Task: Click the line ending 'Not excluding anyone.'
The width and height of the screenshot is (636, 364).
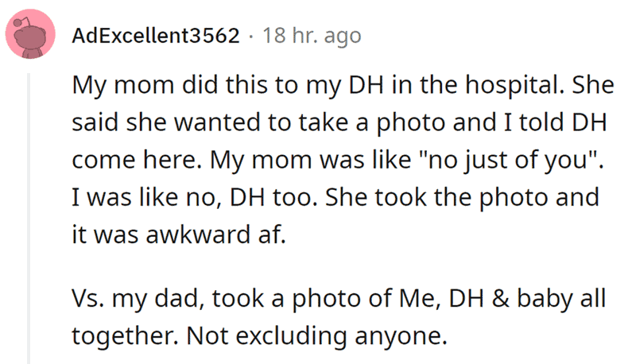Action: 260,335
